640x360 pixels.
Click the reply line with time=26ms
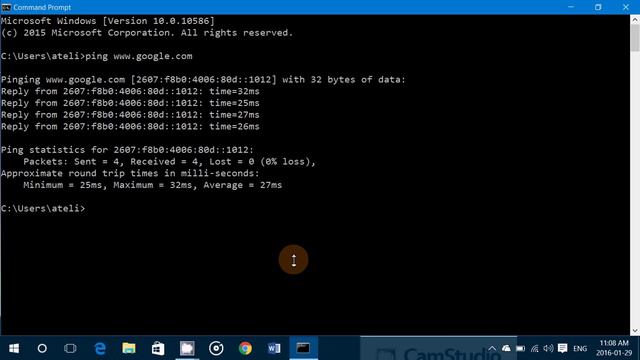tap(130, 127)
